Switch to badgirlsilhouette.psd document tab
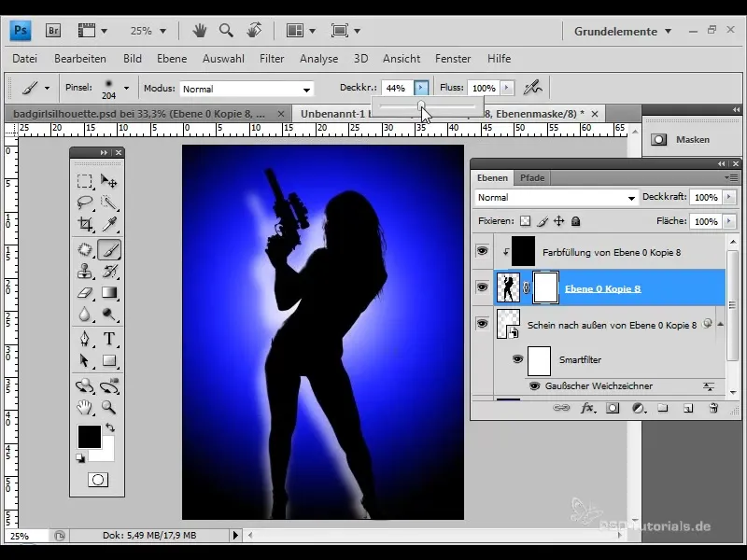This screenshot has height=560, width=747. coord(139,114)
